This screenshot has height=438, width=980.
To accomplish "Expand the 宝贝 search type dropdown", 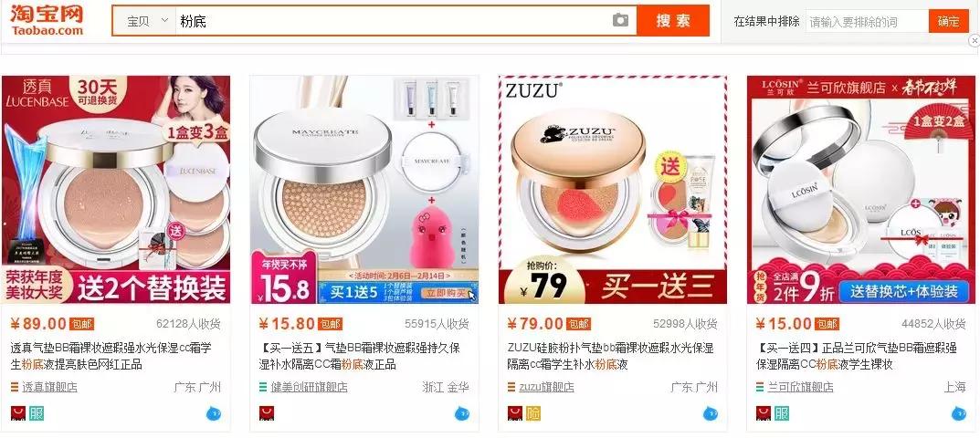I will (x=147, y=21).
